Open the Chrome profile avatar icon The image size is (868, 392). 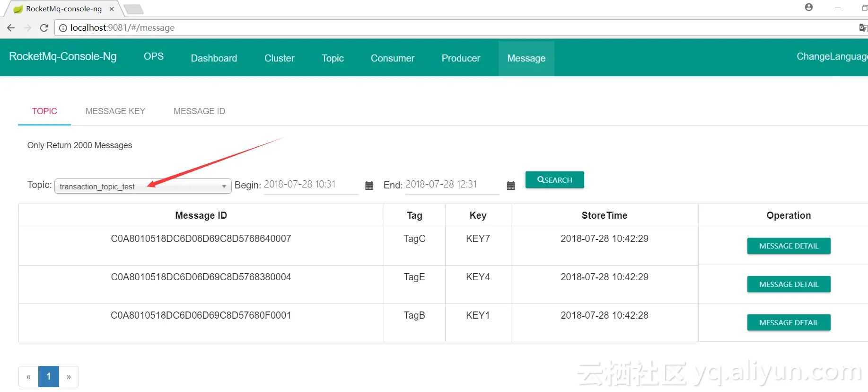[x=809, y=7]
